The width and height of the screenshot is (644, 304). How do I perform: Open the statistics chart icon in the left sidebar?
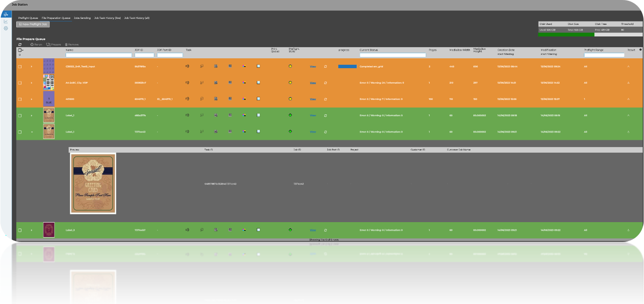(6, 22)
